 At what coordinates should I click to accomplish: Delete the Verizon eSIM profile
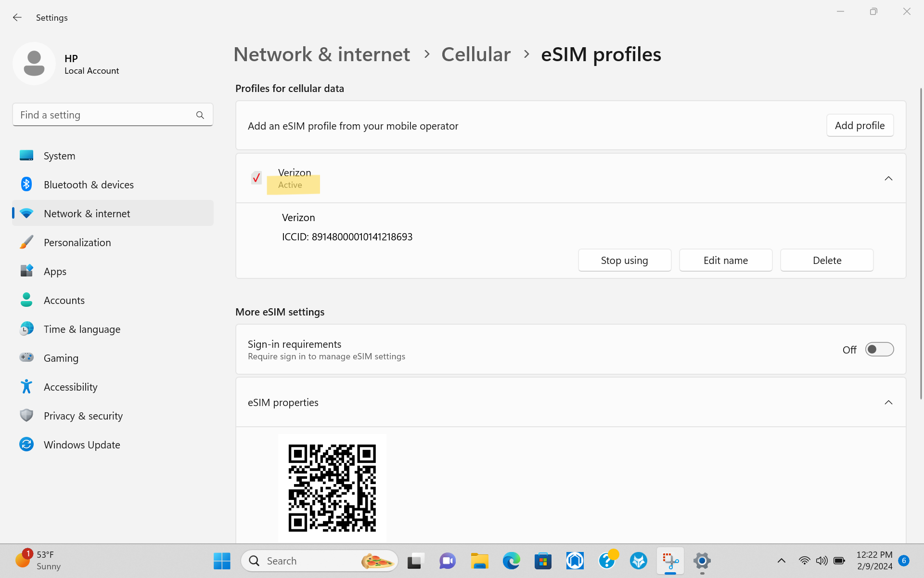826,260
